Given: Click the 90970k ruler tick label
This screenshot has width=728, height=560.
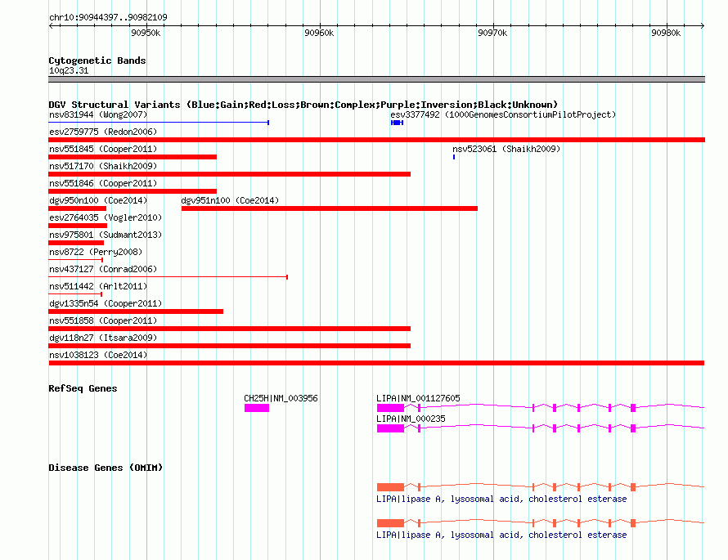Looking at the screenshot, I should pos(492,33).
